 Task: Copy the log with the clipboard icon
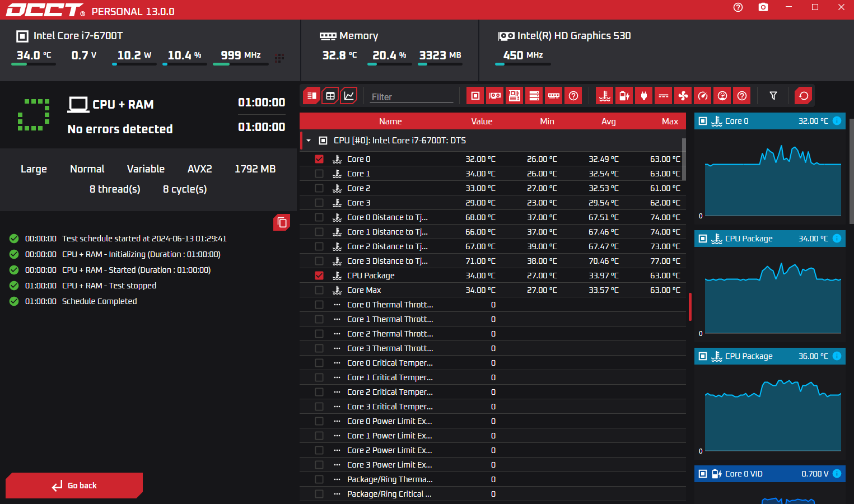pos(282,222)
